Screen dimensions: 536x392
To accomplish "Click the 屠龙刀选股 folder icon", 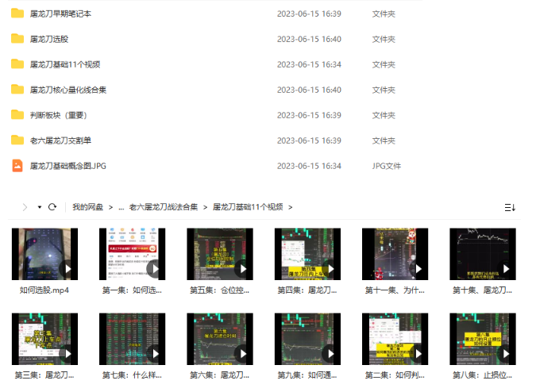I will pos(17,39).
